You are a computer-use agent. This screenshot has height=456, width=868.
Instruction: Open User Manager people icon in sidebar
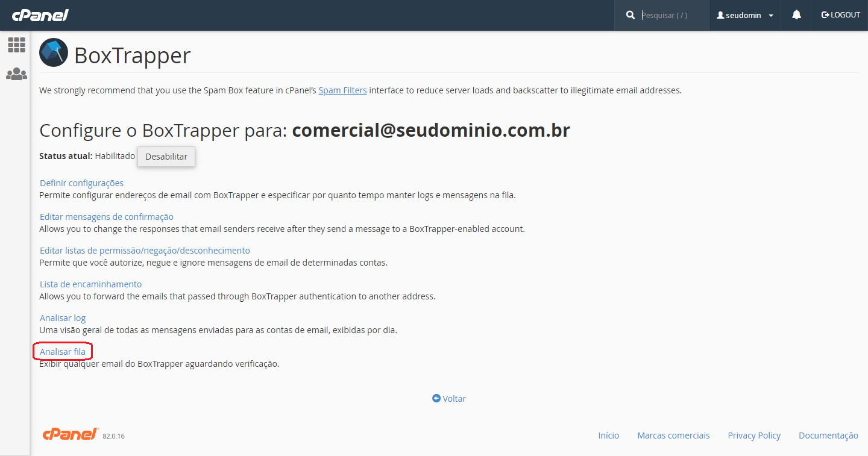(16, 74)
